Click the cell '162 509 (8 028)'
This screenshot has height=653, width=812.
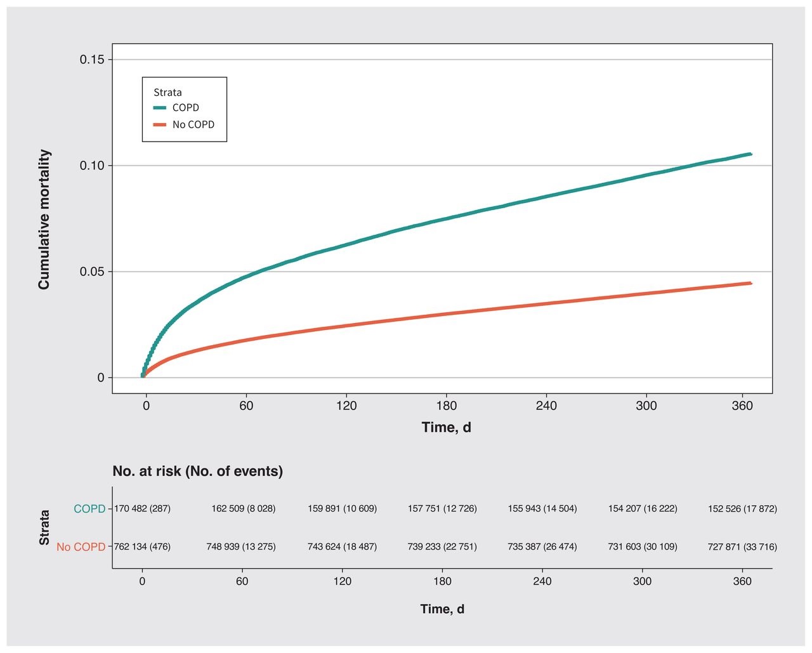click(244, 509)
